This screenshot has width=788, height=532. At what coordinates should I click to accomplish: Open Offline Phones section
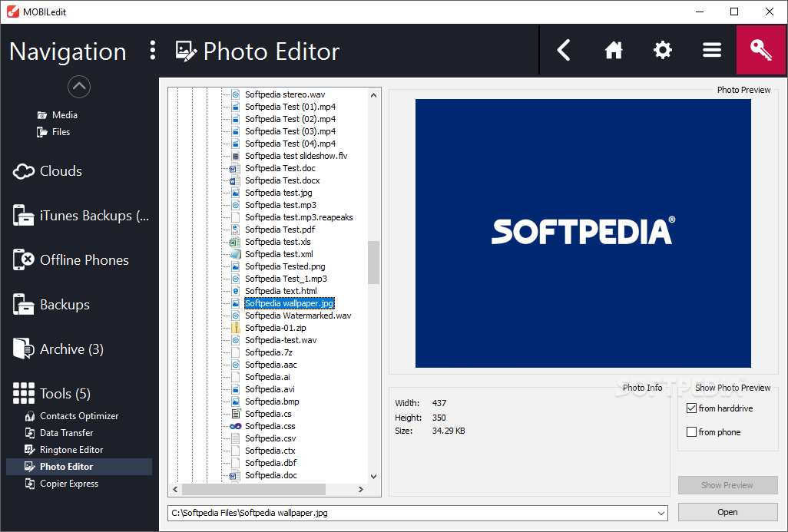click(x=84, y=260)
